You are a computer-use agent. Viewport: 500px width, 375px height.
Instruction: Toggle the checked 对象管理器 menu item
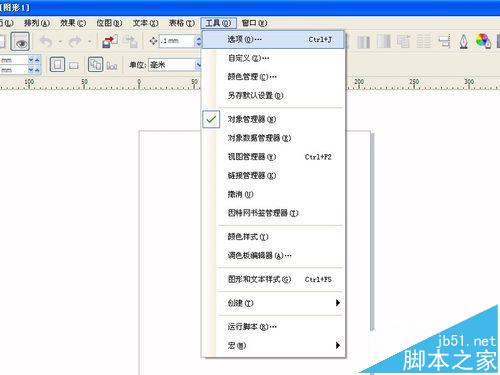pos(272,119)
